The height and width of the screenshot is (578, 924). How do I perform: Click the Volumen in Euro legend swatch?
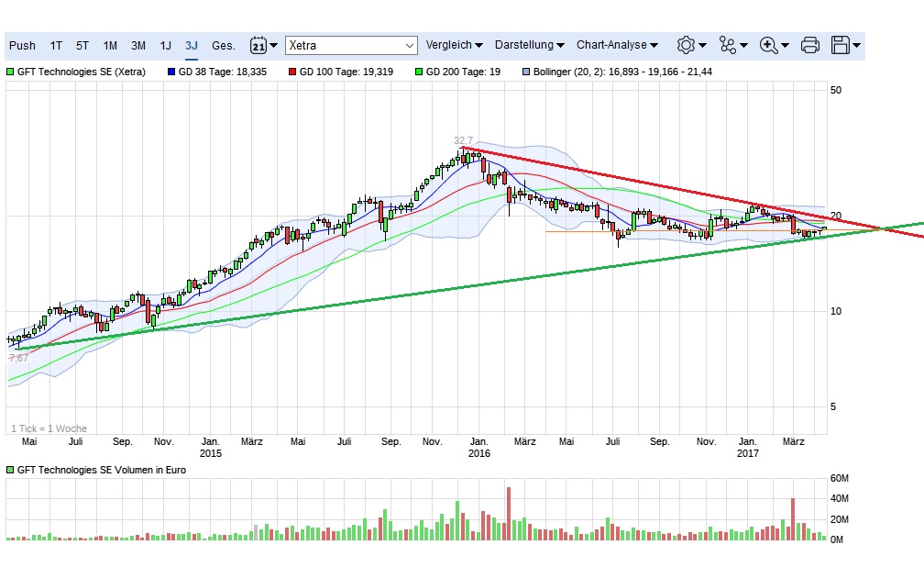click(10, 470)
